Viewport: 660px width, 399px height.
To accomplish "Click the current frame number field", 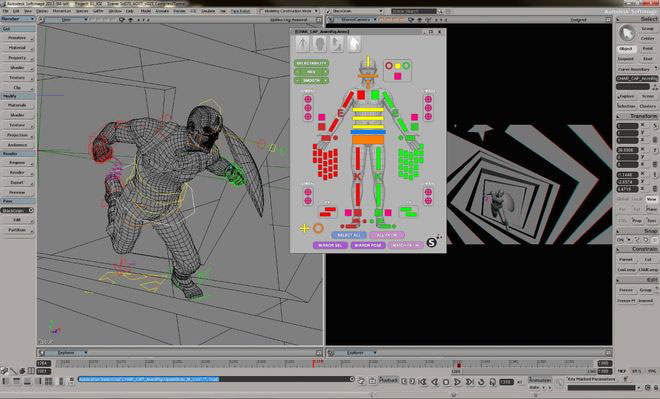I will pos(506,382).
